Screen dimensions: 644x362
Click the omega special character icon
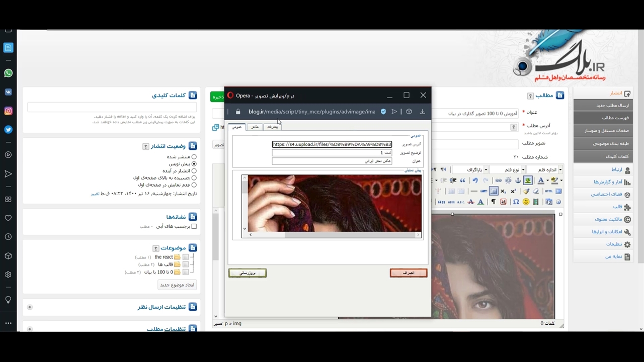click(516, 202)
